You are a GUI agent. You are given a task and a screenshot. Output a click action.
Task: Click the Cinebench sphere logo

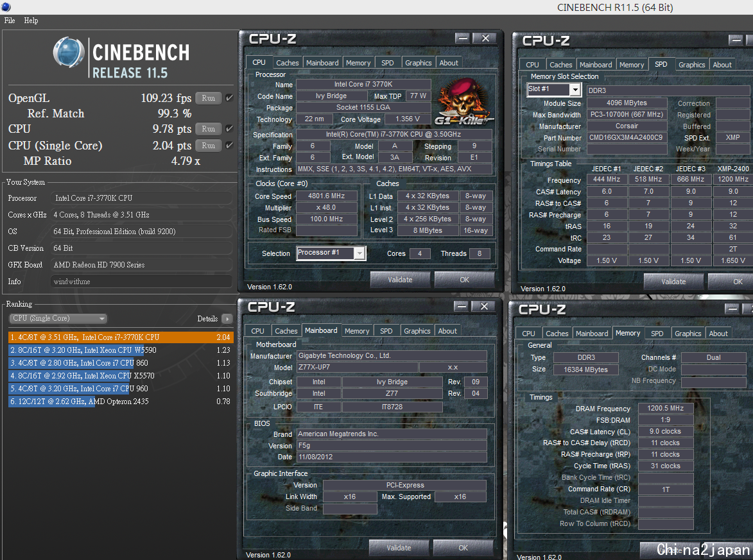click(x=69, y=52)
